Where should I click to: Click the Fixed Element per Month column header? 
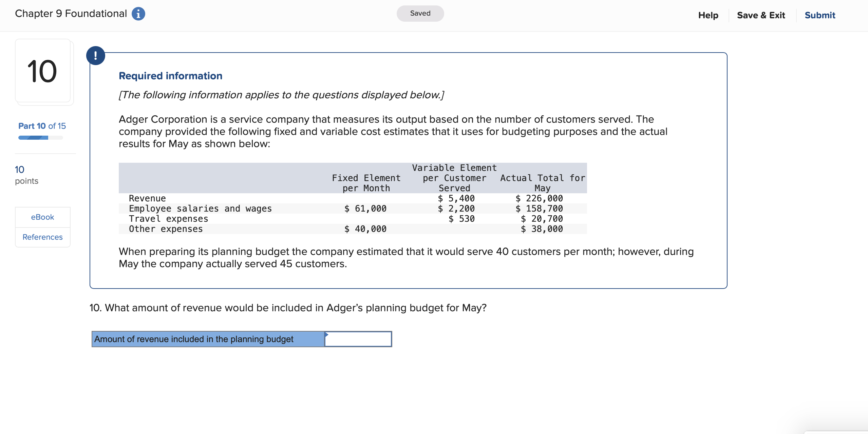[x=366, y=183]
